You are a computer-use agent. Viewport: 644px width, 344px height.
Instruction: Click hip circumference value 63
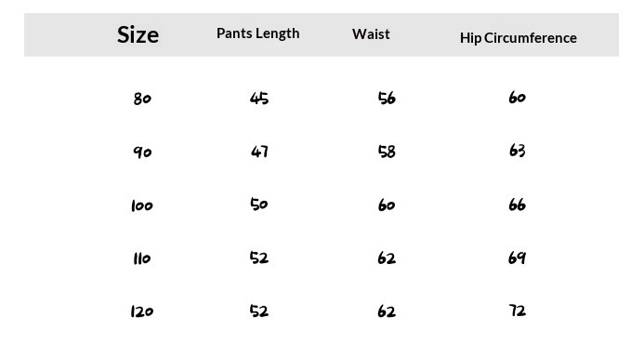pos(517,151)
